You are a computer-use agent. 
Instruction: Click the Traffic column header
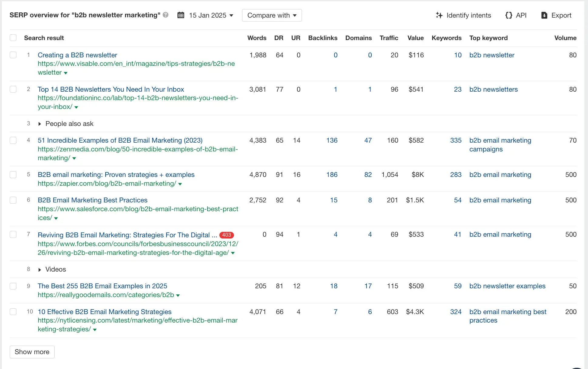click(x=389, y=38)
